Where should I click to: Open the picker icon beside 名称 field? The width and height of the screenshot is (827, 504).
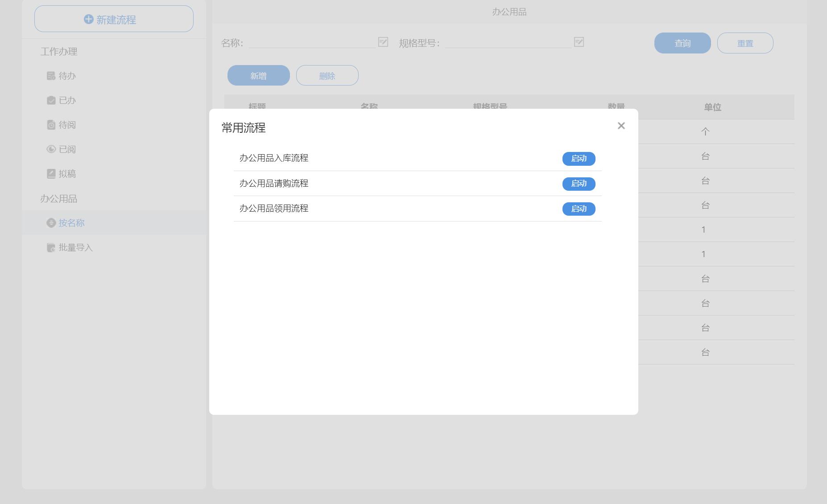point(383,42)
